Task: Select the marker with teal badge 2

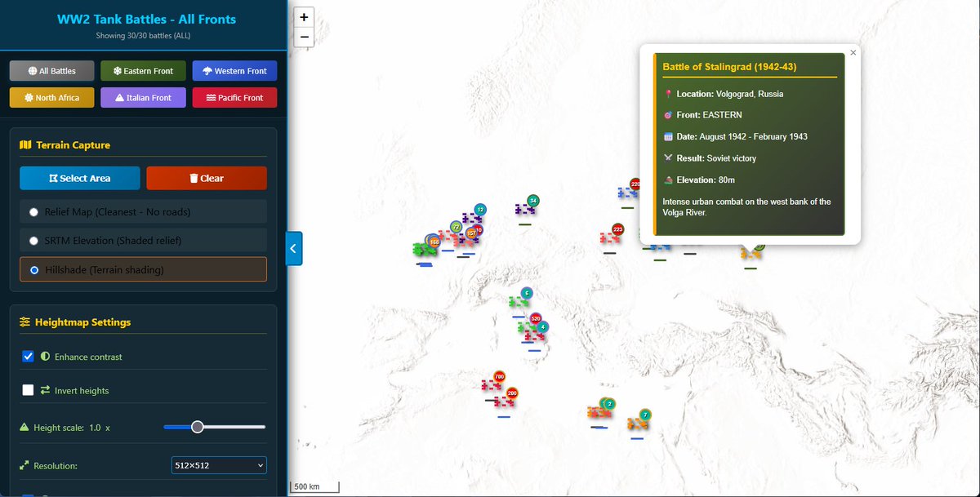Action: [x=608, y=403]
